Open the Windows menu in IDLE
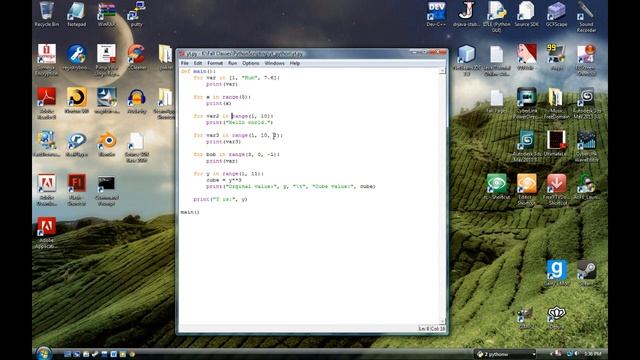Image resolution: width=640 pixels, height=360 pixels. point(274,63)
